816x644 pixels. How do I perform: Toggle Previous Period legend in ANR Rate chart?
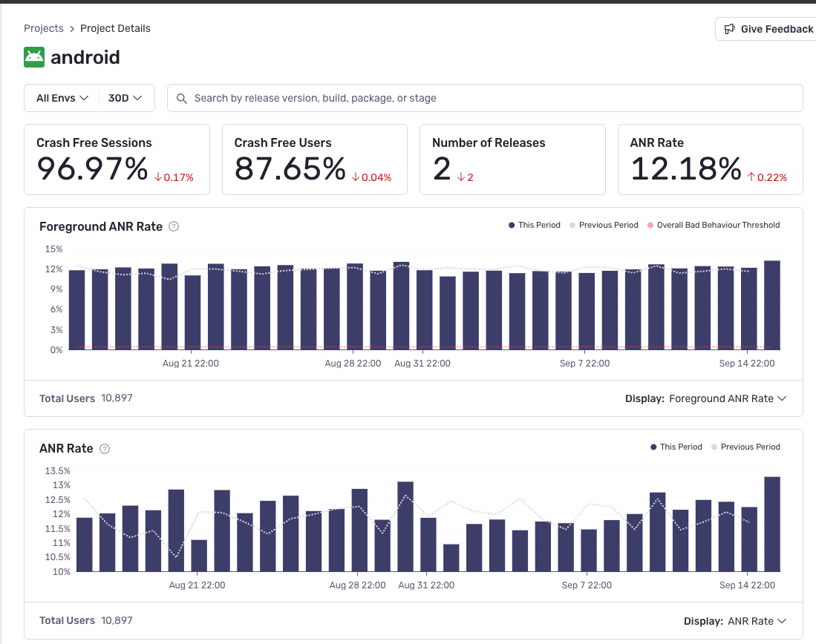pos(745,447)
